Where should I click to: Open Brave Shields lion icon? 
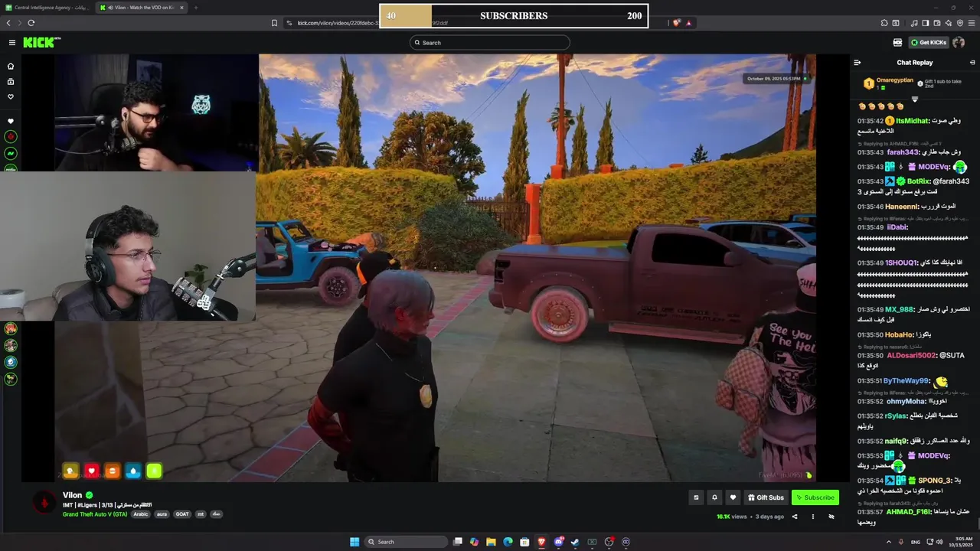pyautogui.click(x=677, y=23)
